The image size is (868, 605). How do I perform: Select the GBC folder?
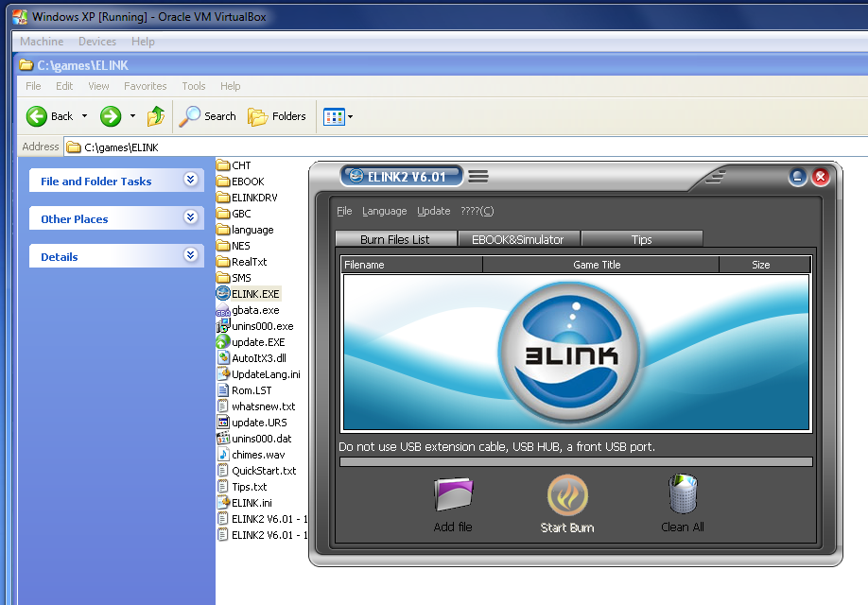(x=234, y=213)
